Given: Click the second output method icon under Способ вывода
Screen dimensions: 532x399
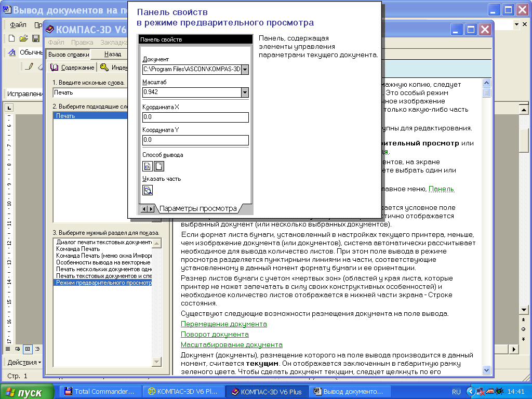Looking at the screenshot, I should [x=159, y=166].
